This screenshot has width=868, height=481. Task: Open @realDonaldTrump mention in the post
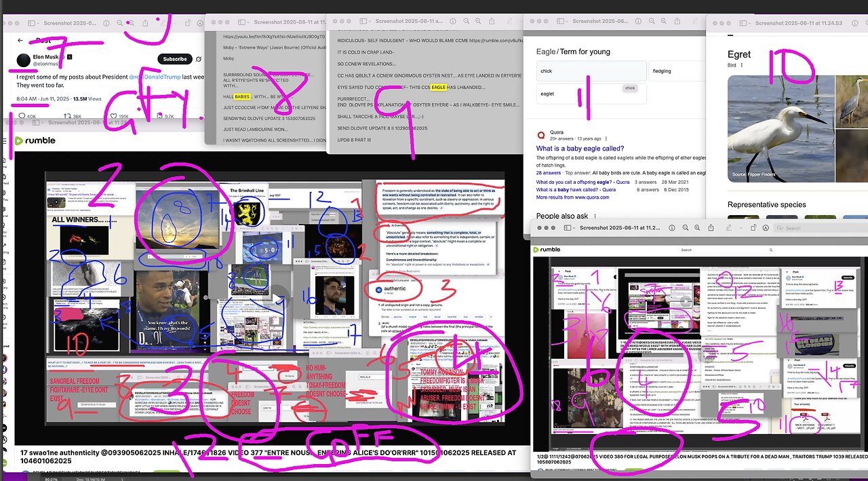[155, 77]
